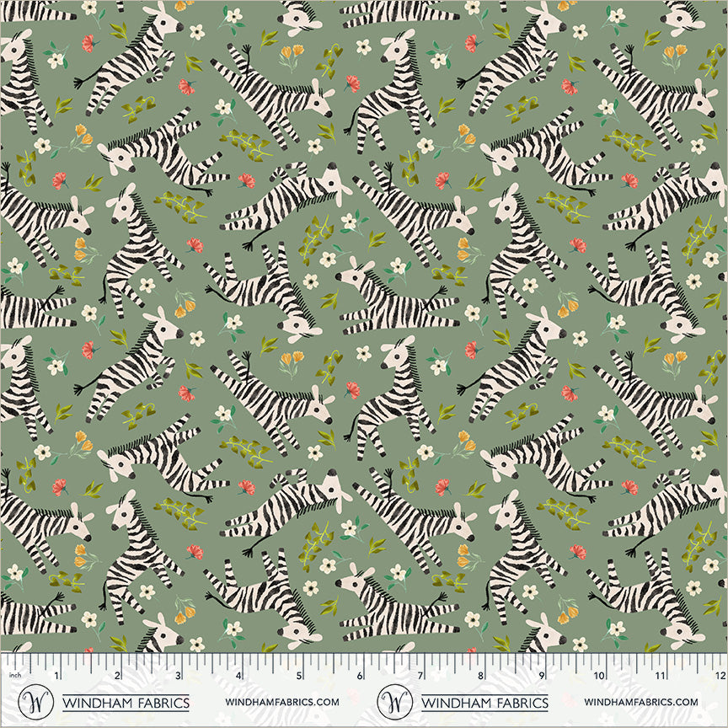The width and height of the screenshot is (728, 728).
Task: Open WINDHAMFABRICS.COM link below ruler mark 5
Action: 282,702
